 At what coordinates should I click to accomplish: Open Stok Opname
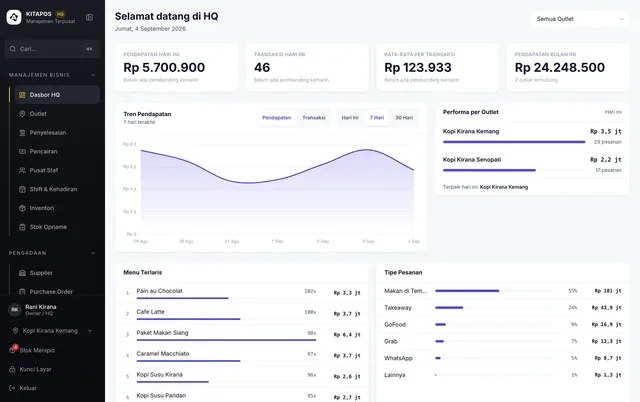[57, 227]
